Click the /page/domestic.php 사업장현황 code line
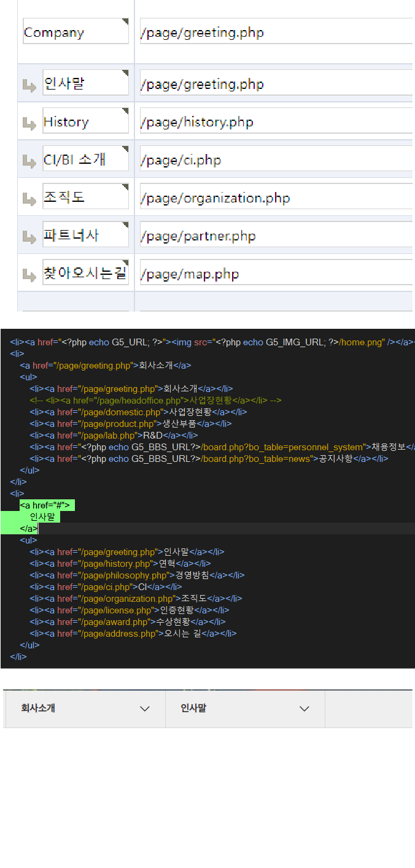Image resolution: width=415 pixels, height=868 pixels. [138, 412]
